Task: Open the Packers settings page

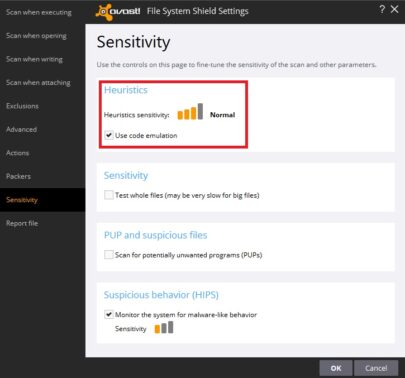Action: 18,176
